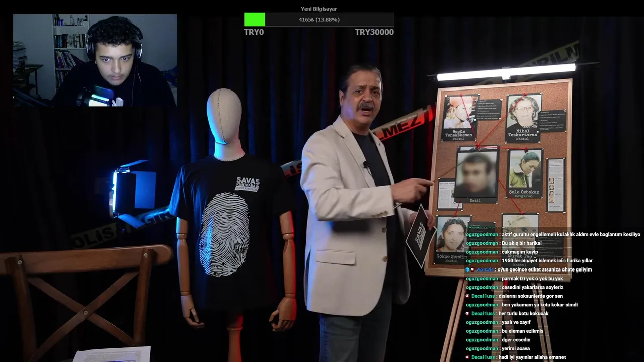
Task: Click the 'TRY30000' goal target label
Action: [374, 32]
